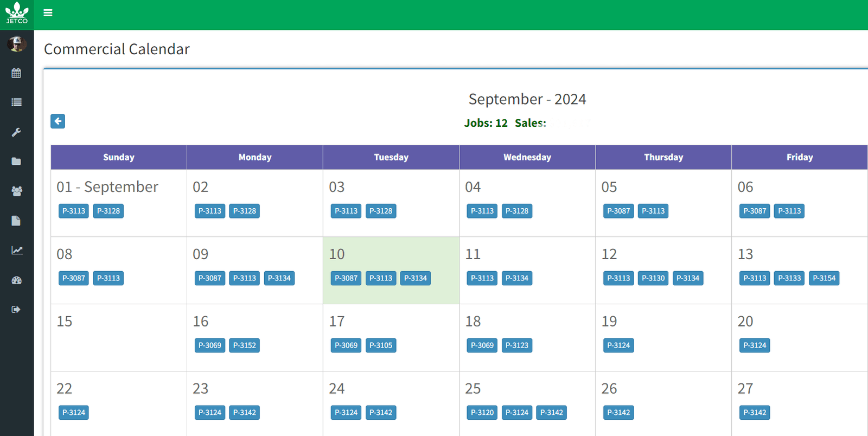This screenshot has height=436, width=868.
Task: Open the calendar icon in sidebar
Action: 16,73
